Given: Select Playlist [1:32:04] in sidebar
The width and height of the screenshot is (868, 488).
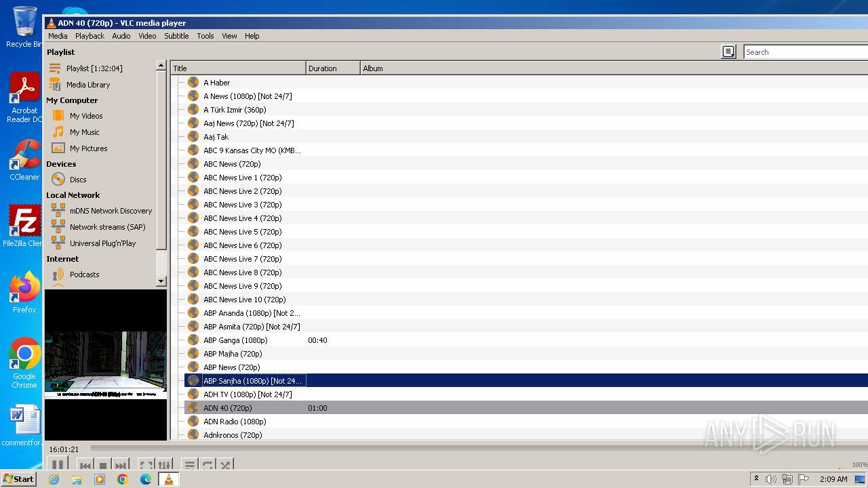Looking at the screenshot, I should point(94,68).
